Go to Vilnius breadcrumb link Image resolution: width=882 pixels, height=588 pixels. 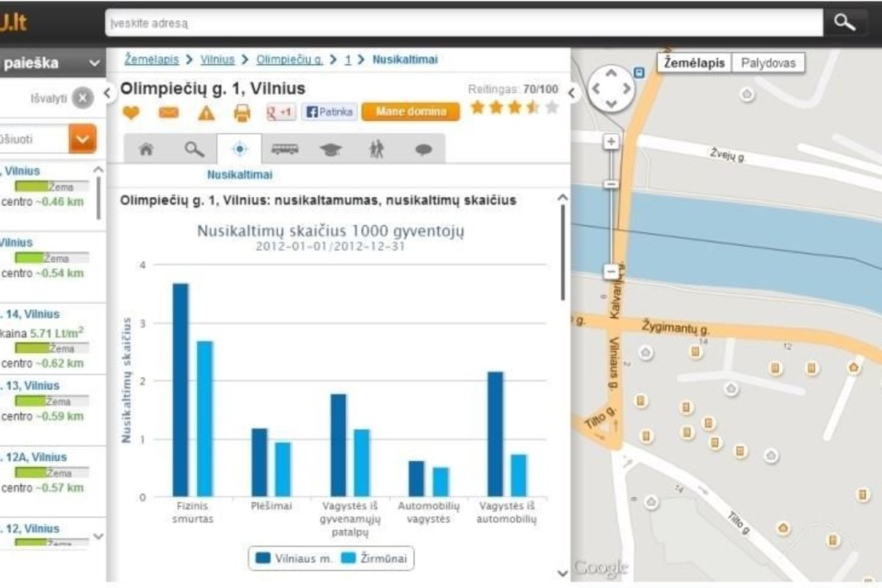(217, 59)
